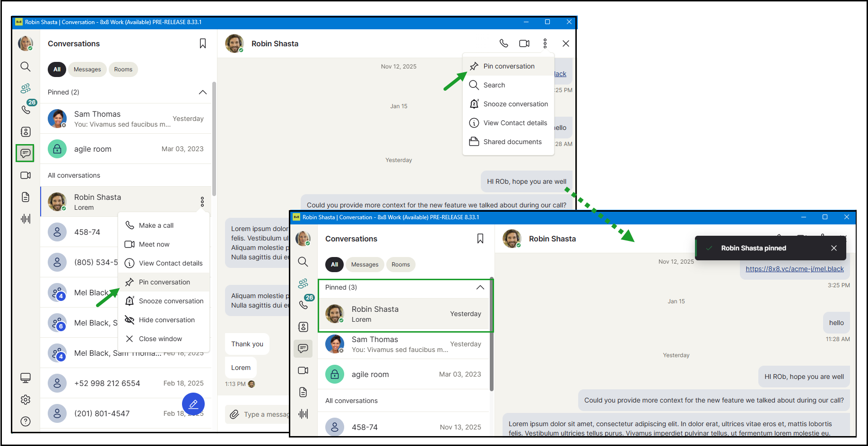The height and width of the screenshot is (446, 868).
Task: Choose Pin conversation in the row context menu
Action: (x=164, y=282)
